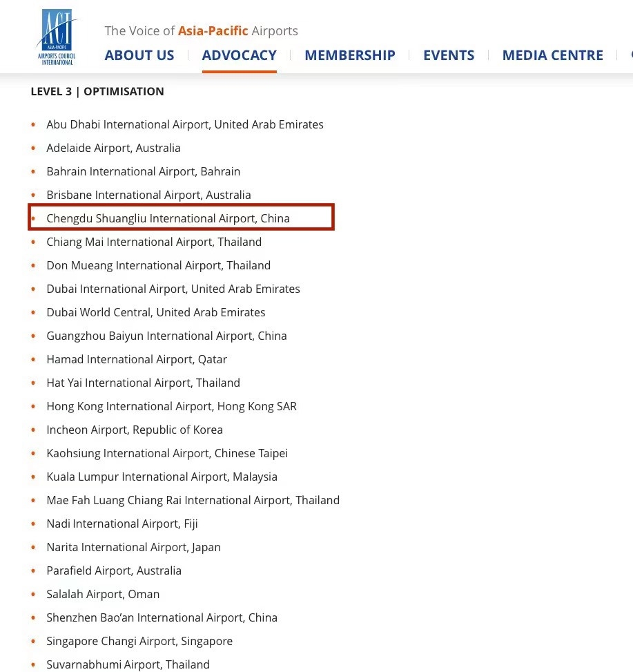Open the MEDIA CENTRE menu
Image resolution: width=633 pixels, height=672 pixels.
tap(552, 55)
